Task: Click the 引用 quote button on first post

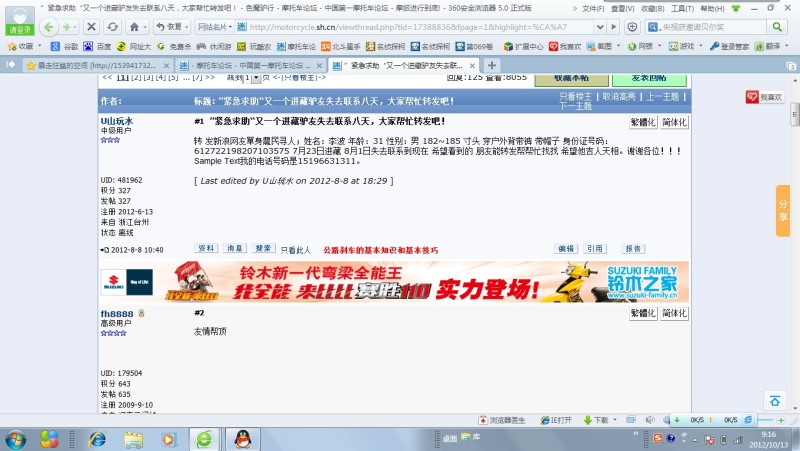Action: [594, 249]
